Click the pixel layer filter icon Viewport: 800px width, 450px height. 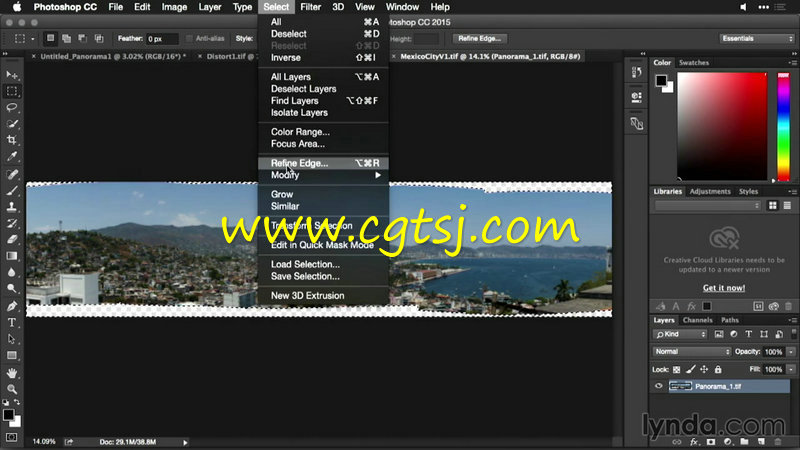(719, 334)
